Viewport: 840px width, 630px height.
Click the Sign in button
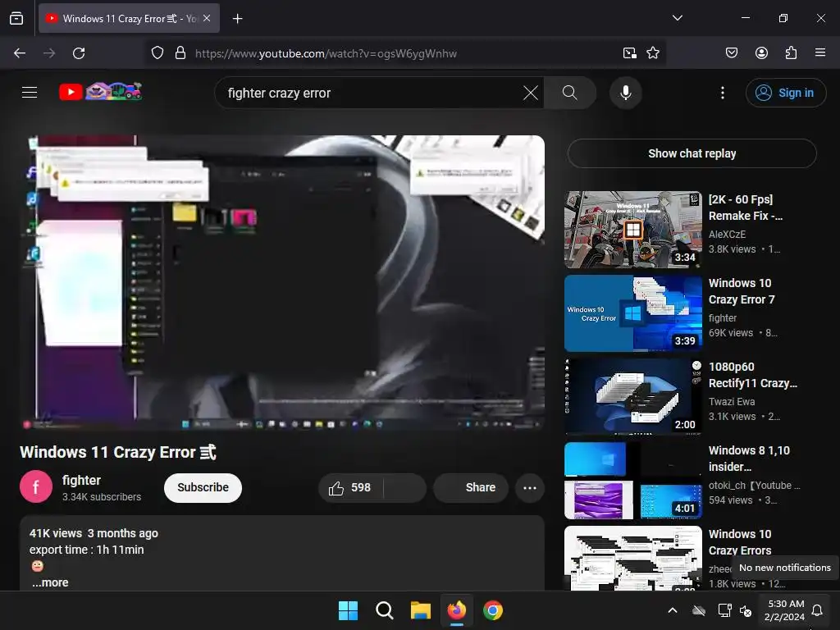[785, 93]
